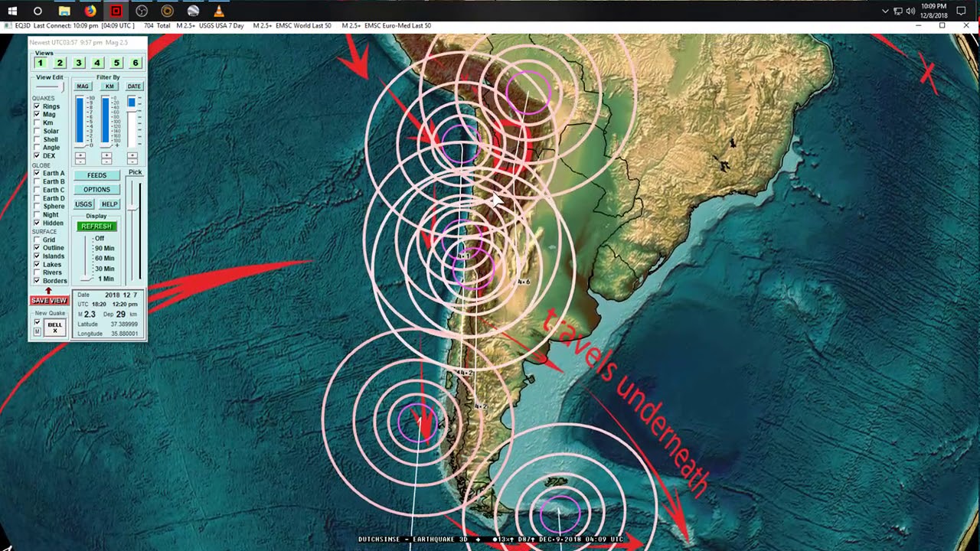Toggle the small M button under New Quake

point(37,331)
